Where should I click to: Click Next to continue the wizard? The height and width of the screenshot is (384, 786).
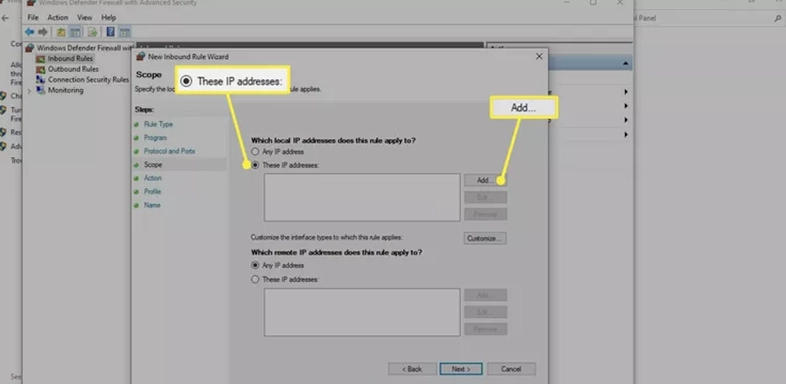461,369
